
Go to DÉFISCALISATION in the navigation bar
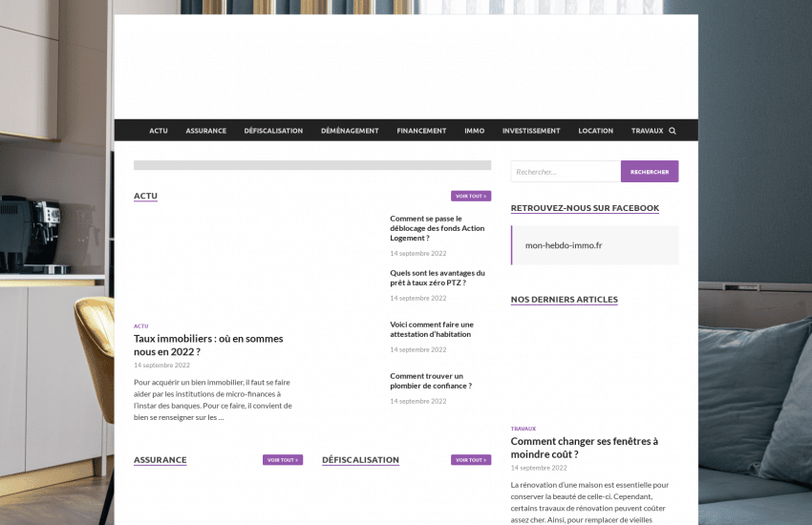[273, 131]
